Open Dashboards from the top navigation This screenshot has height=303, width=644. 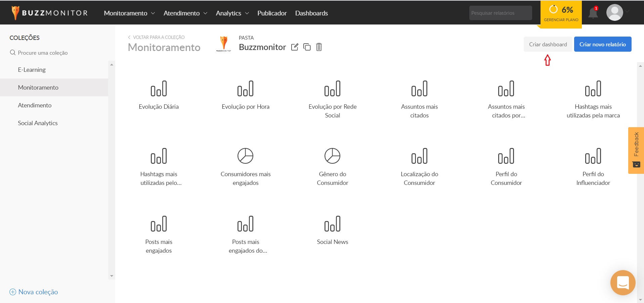point(311,13)
